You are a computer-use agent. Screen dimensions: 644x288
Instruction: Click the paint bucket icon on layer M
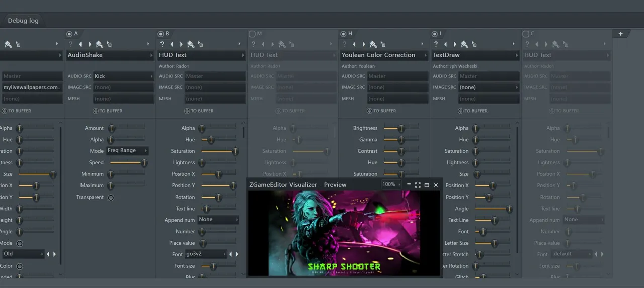click(282, 44)
